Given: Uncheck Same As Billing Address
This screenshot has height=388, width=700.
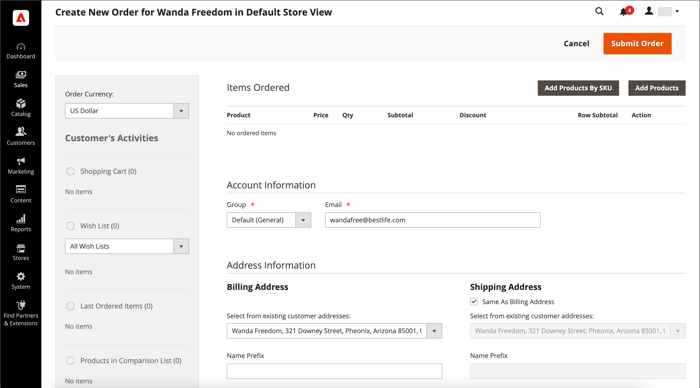Looking at the screenshot, I should [x=474, y=302].
